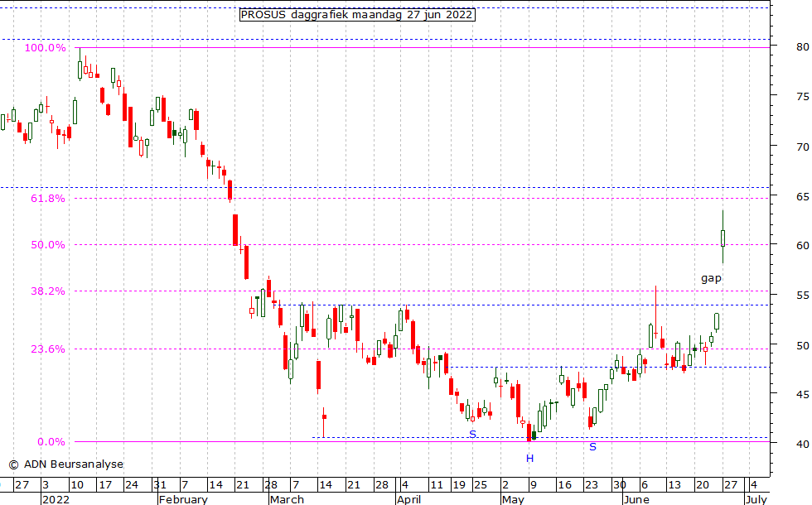Select the 61.8% Fibonacci level label
Viewport: 812px width, 505px height.
pos(48,198)
